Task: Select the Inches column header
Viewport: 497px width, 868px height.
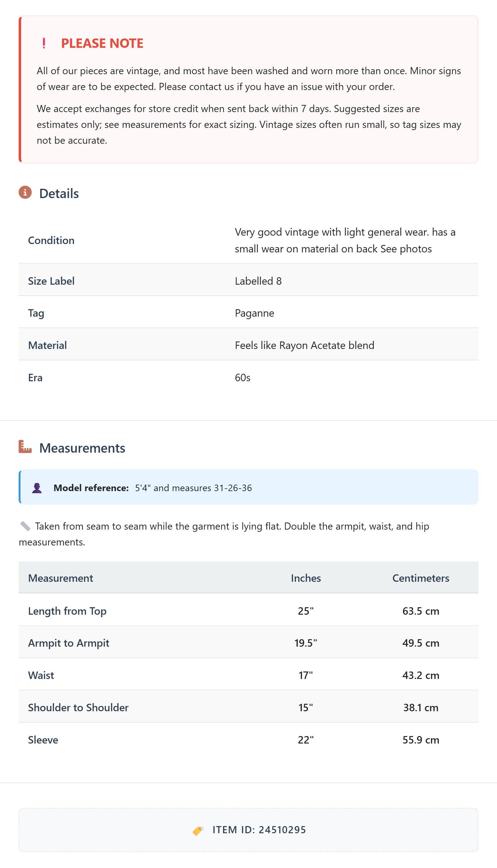Action: (x=306, y=578)
